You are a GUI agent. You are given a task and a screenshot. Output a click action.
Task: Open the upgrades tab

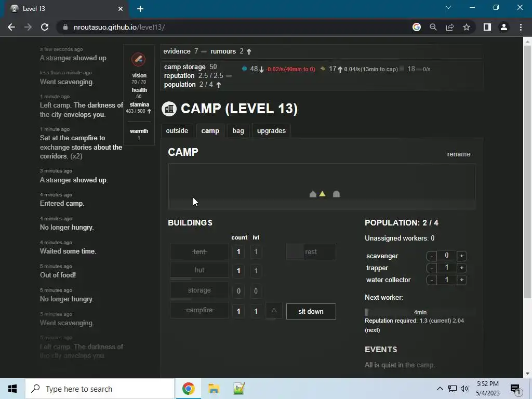click(271, 130)
